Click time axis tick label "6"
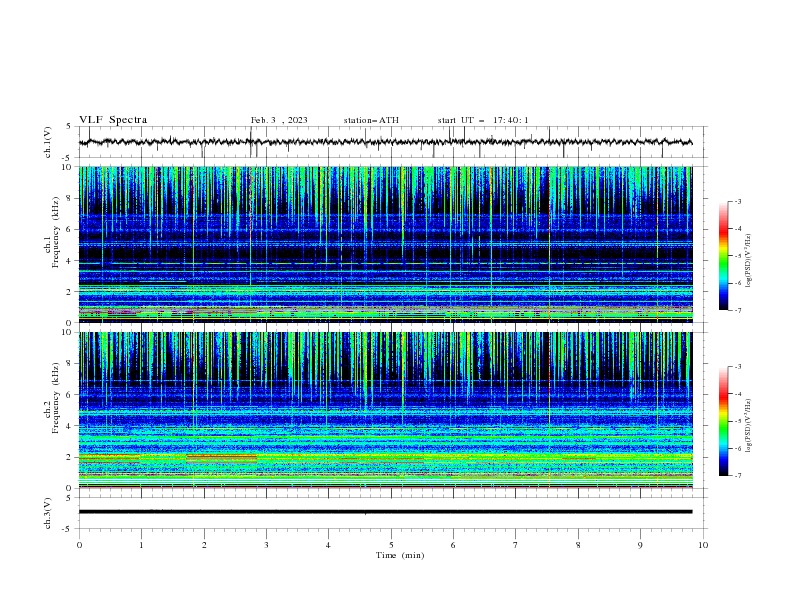792x612 pixels. [x=453, y=545]
